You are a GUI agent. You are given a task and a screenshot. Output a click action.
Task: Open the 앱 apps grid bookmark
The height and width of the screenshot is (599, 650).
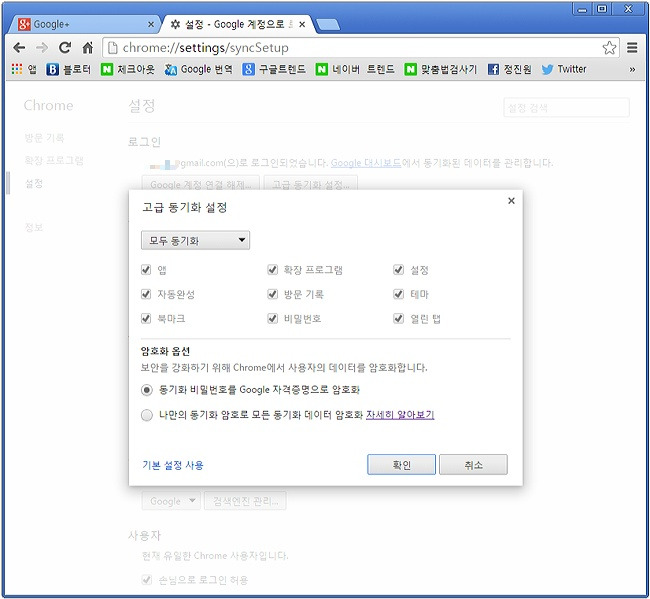coord(24,69)
